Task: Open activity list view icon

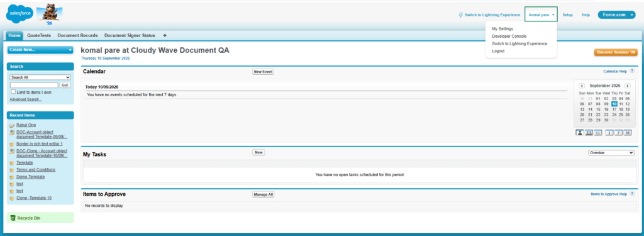Action: [x=597, y=132]
